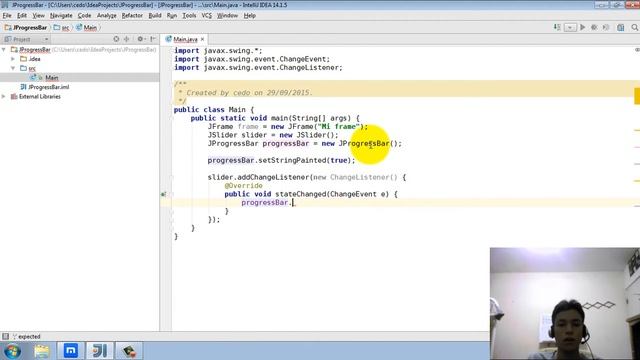Click the Run with Coverage icon
640x360 pixels.
click(606, 27)
